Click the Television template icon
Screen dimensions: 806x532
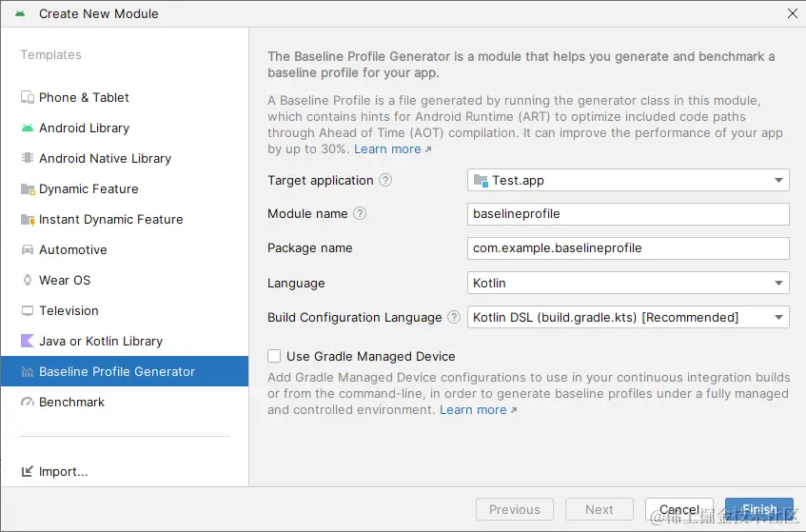pos(28,310)
